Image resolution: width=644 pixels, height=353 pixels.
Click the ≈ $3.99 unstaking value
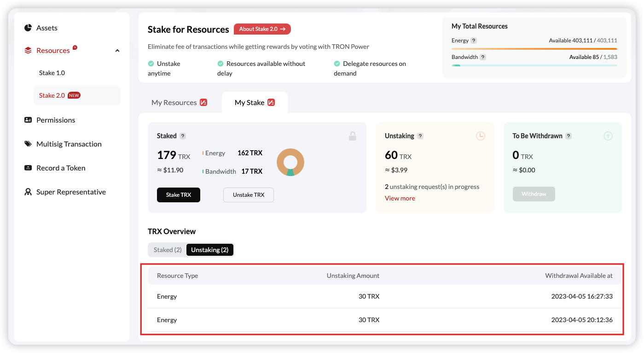pos(396,170)
